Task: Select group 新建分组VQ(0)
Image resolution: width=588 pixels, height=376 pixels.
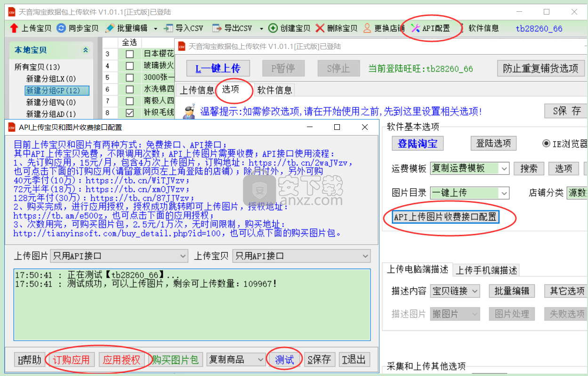Action: (x=51, y=102)
